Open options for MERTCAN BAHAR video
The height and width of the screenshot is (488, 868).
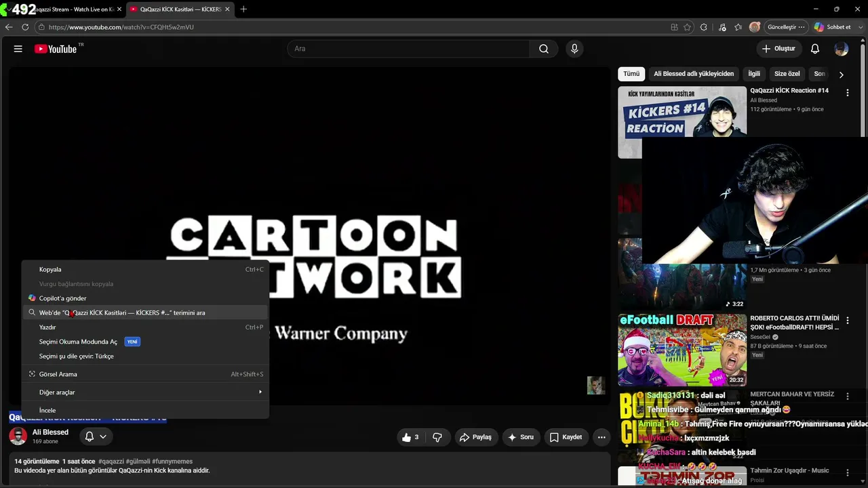tap(847, 396)
